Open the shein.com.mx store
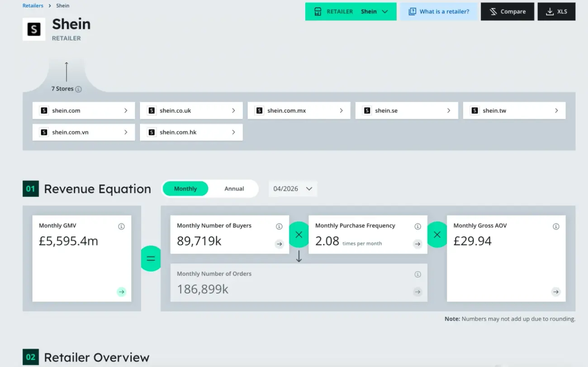The width and height of the screenshot is (588, 367). (x=299, y=111)
